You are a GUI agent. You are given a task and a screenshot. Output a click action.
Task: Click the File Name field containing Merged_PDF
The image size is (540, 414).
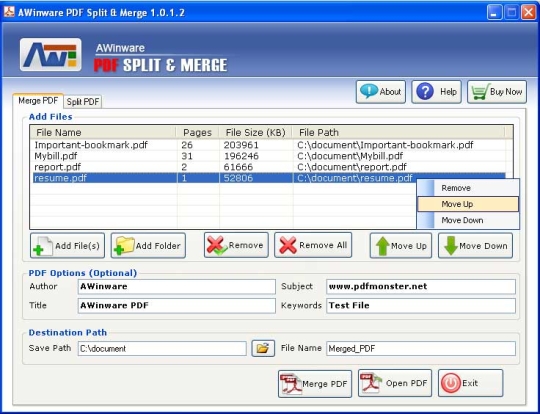(x=421, y=349)
